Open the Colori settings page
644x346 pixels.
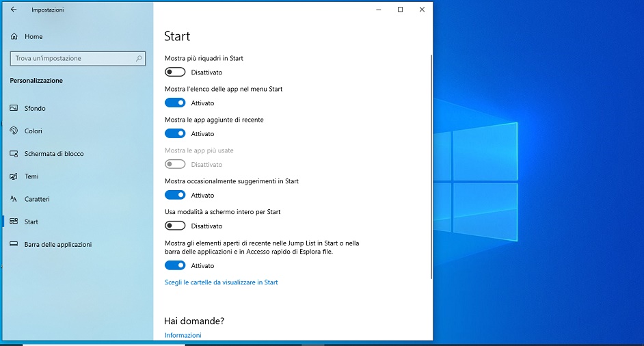(x=33, y=131)
